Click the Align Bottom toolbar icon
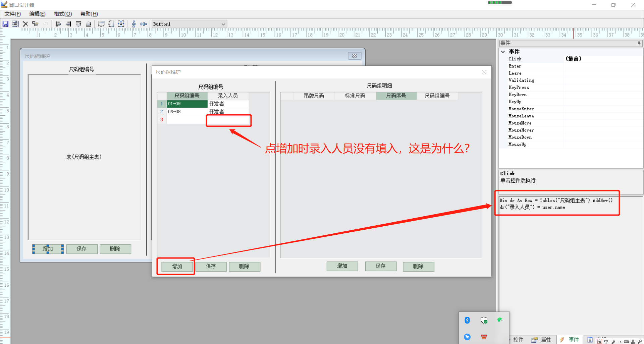 coord(89,24)
